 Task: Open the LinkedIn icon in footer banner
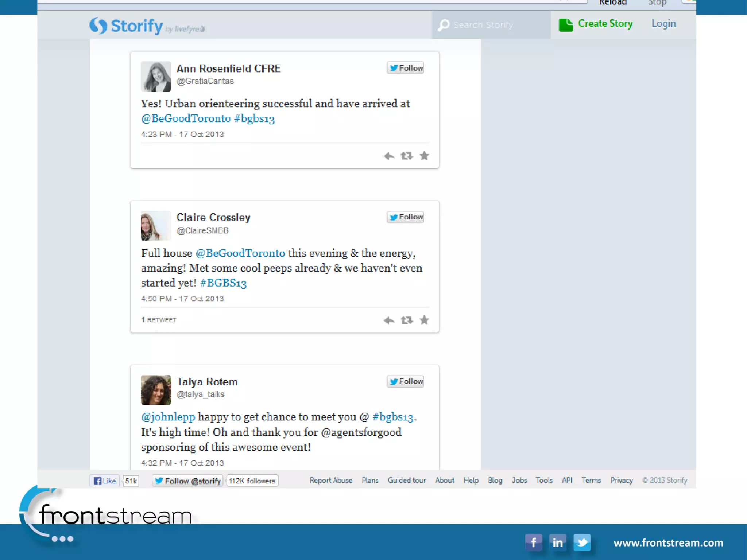tap(557, 542)
